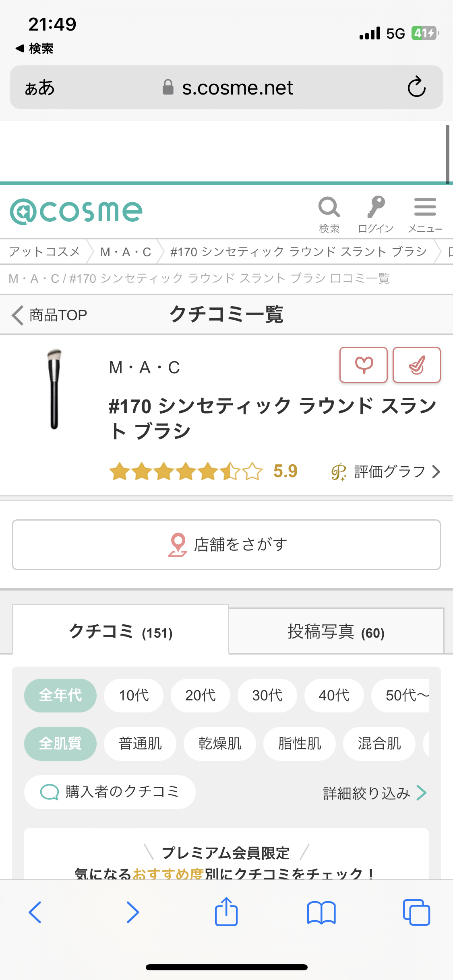Tap the brush check 'have it' icon
Image resolution: width=453 pixels, height=980 pixels.
click(x=416, y=365)
